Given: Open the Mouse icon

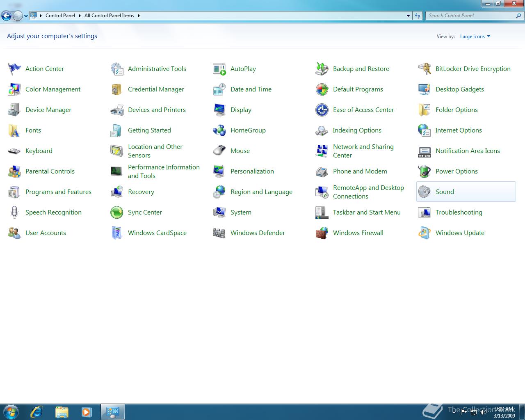Looking at the screenshot, I should click(x=219, y=151).
